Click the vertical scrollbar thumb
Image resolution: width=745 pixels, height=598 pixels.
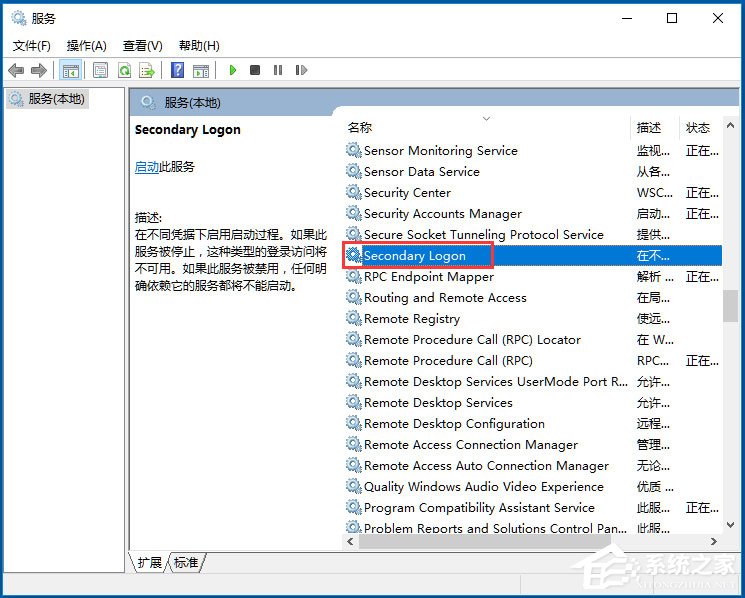click(731, 306)
